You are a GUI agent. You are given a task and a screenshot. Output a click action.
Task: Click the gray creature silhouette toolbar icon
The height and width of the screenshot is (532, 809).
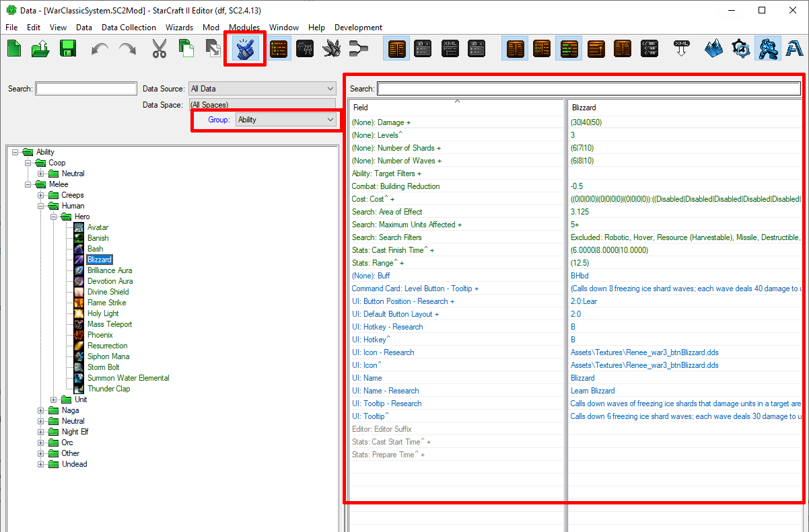(x=305, y=48)
